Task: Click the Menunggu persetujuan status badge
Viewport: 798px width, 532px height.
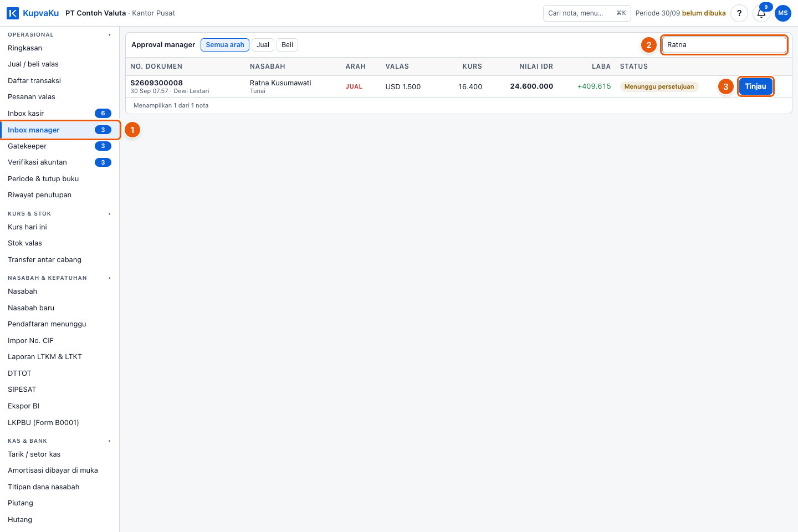Action: (659, 86)
